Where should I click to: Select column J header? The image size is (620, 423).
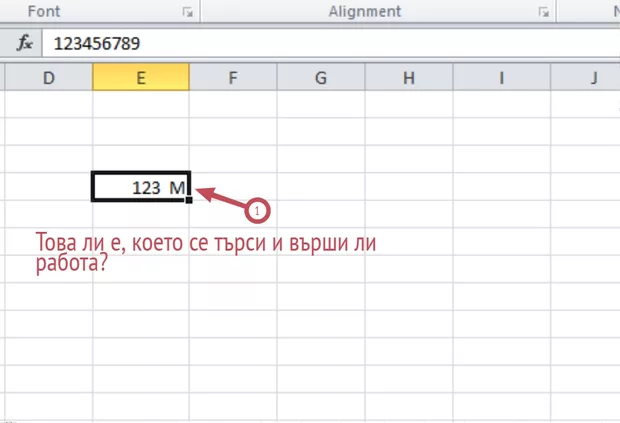(585, 78)
